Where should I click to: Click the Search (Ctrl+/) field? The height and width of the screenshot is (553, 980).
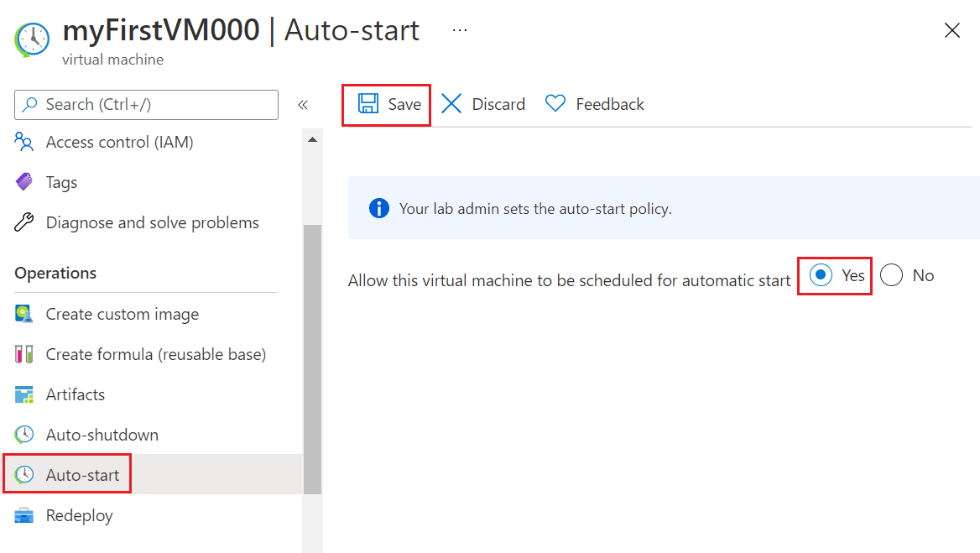146,104
